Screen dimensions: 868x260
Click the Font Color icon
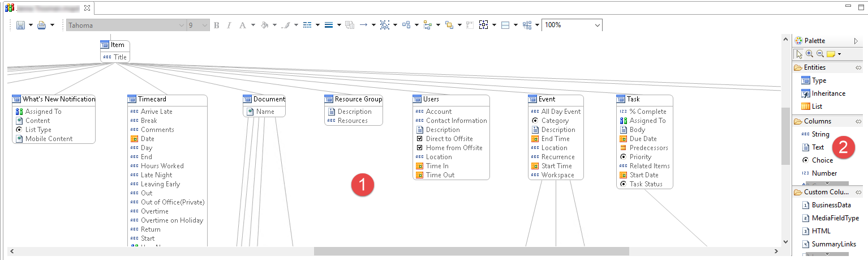(243, 25)
